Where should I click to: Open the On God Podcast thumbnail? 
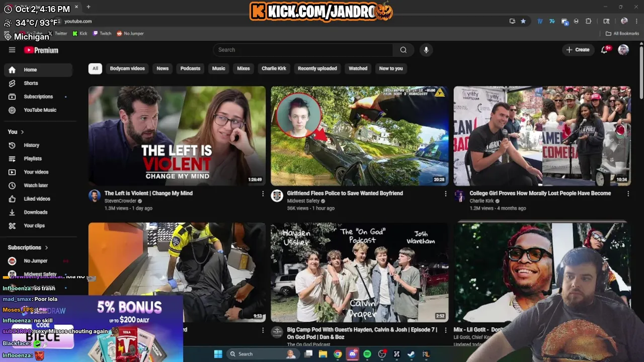[x=360, y=272]
